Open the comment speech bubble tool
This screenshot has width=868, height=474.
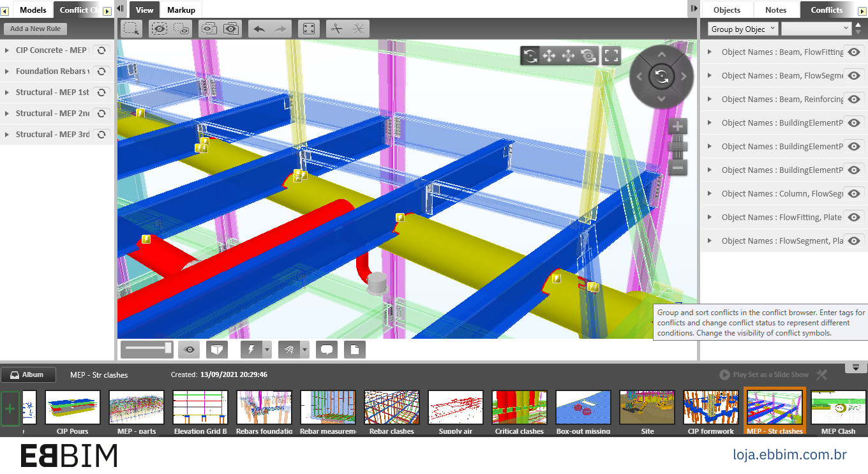pyautogui.click(x=327, y=350)
